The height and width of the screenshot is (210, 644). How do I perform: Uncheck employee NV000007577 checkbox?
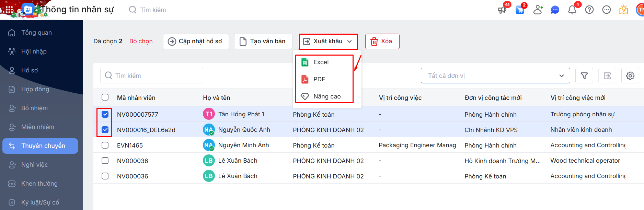click(x=105, y=114)
